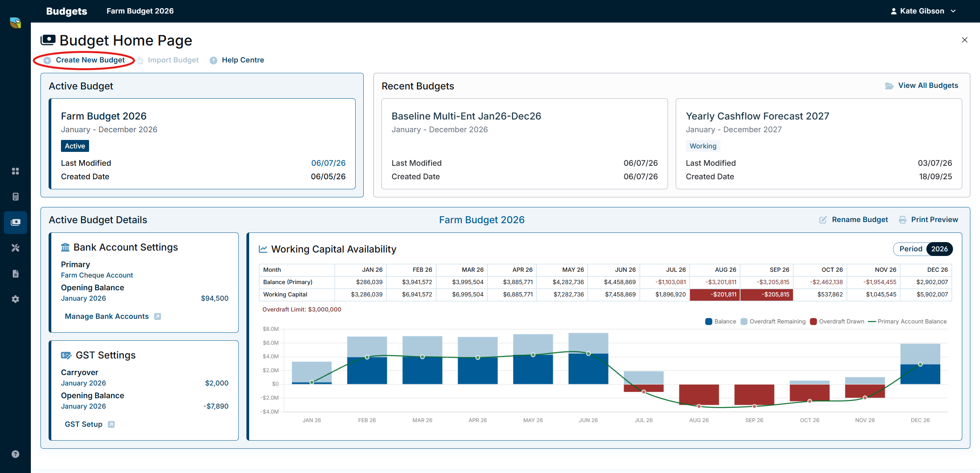Click the JUL 26 balance -$1,103,081 cell
Screen dimensions: 980x473
[x=665, y=282]
